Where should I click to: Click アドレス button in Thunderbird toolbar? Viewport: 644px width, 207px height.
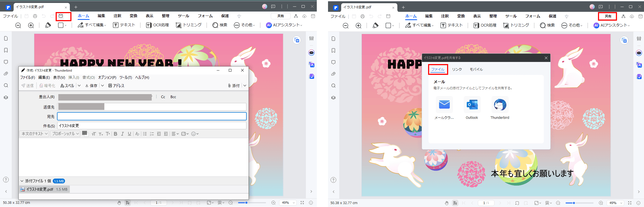[x=116, y=86]
